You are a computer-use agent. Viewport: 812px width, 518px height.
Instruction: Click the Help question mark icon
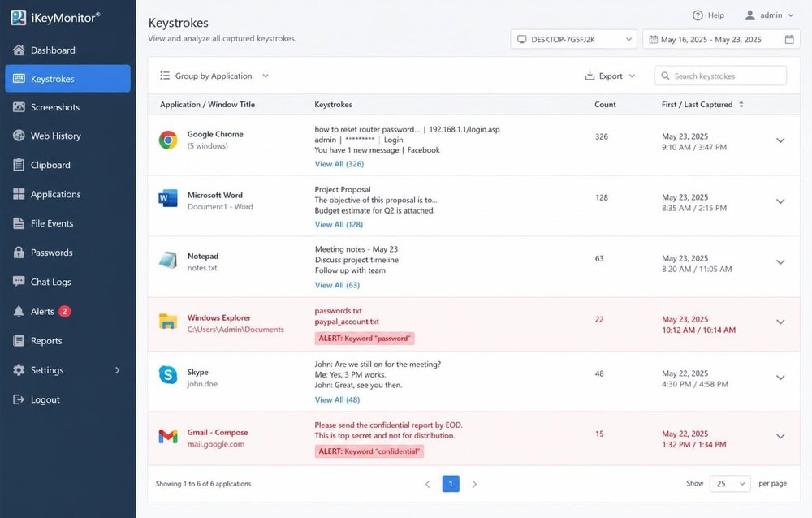(x=698, y=15)
